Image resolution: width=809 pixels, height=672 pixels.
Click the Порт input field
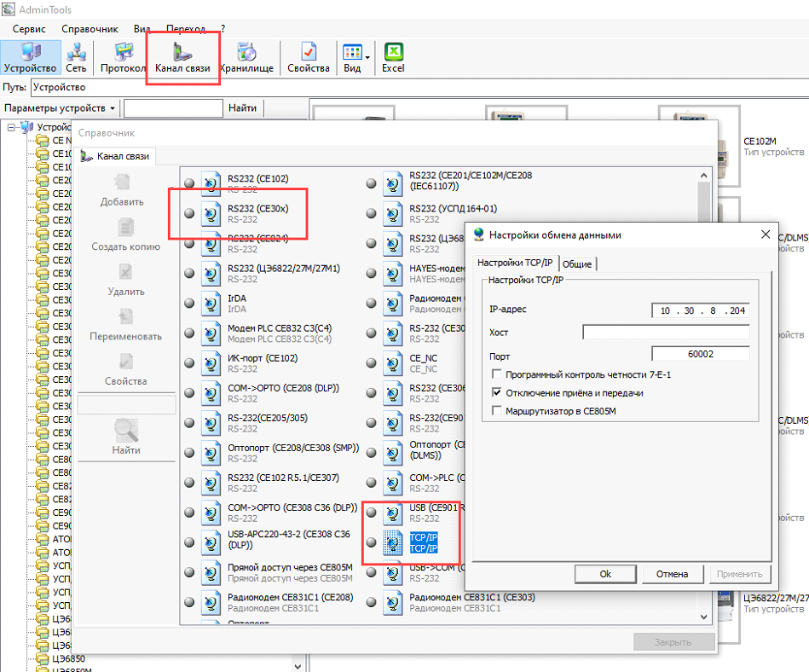(x=700, y=354)
